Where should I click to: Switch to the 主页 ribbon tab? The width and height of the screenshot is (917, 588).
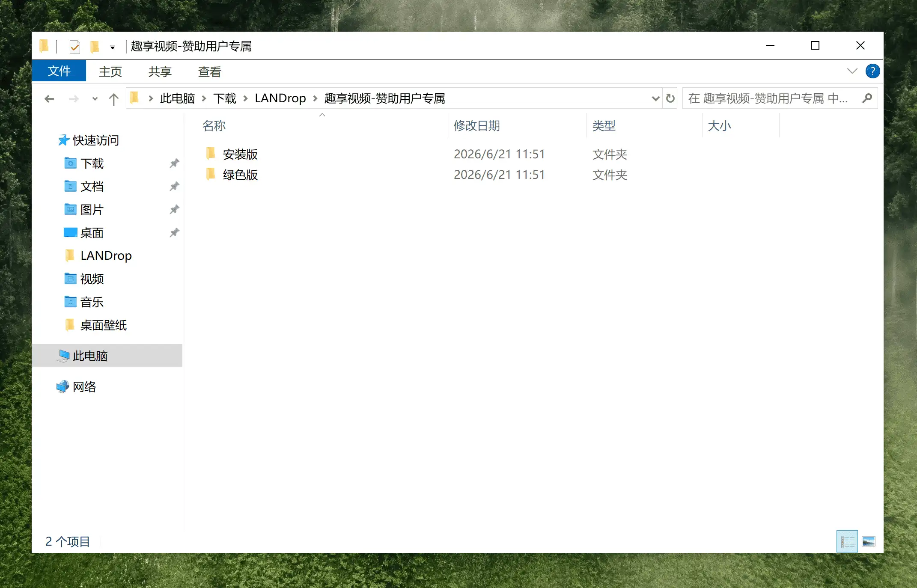click(110, 71)
